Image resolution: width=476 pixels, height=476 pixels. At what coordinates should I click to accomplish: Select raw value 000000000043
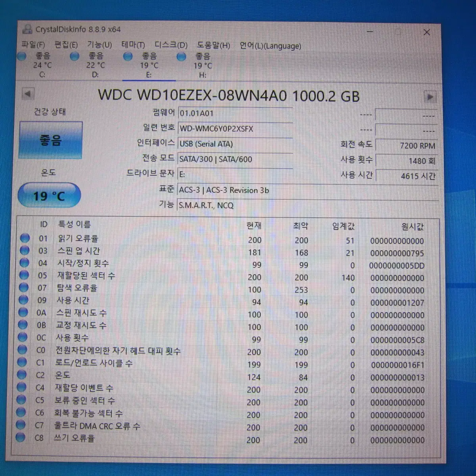[x=397, y=353]
